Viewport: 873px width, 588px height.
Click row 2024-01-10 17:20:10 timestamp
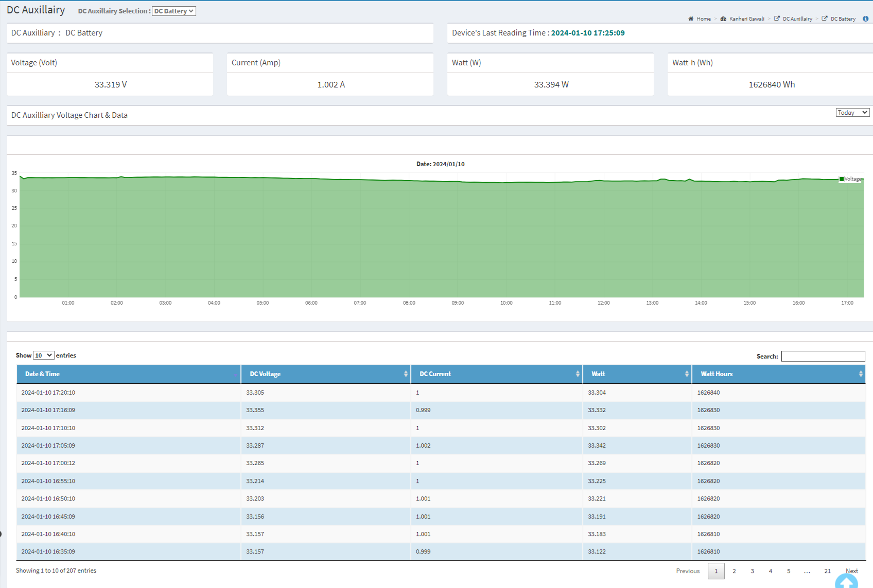click(x=48, y=393)
